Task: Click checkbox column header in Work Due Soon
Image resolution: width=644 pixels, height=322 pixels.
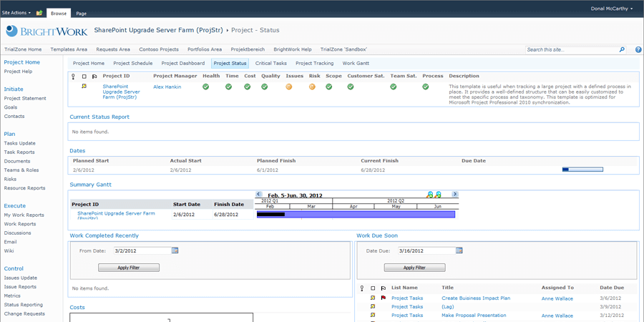Action: (373, 288)
